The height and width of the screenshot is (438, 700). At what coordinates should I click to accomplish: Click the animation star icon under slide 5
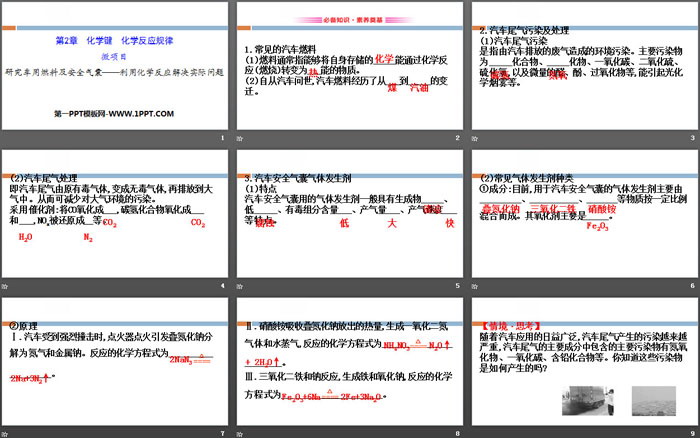click(x=240, y=286)
